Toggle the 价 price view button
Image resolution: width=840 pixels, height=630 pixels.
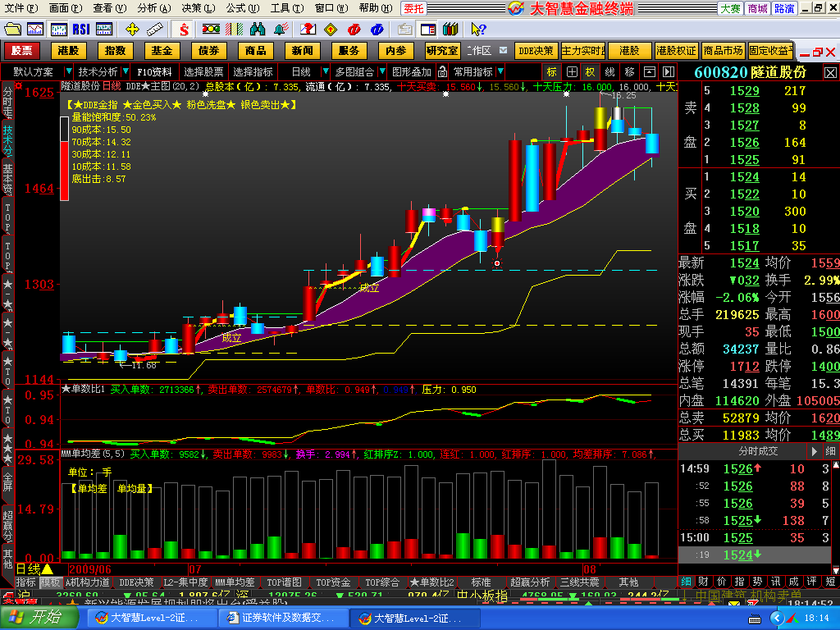pos(722,582)
